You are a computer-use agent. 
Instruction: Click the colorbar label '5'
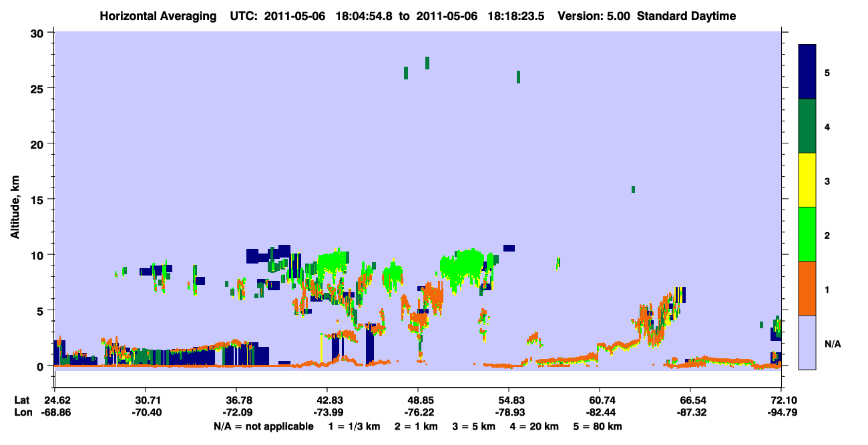point(827,72)
